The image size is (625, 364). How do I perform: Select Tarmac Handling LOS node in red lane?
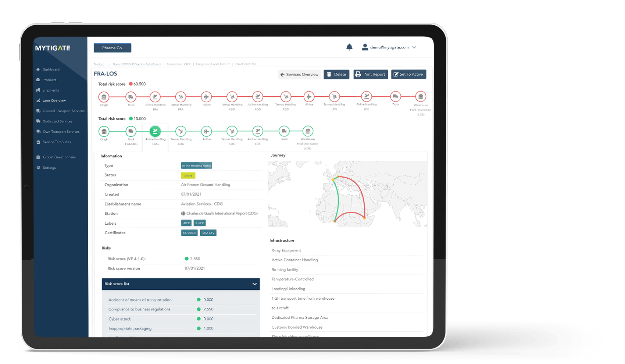(x=334, y=97)
